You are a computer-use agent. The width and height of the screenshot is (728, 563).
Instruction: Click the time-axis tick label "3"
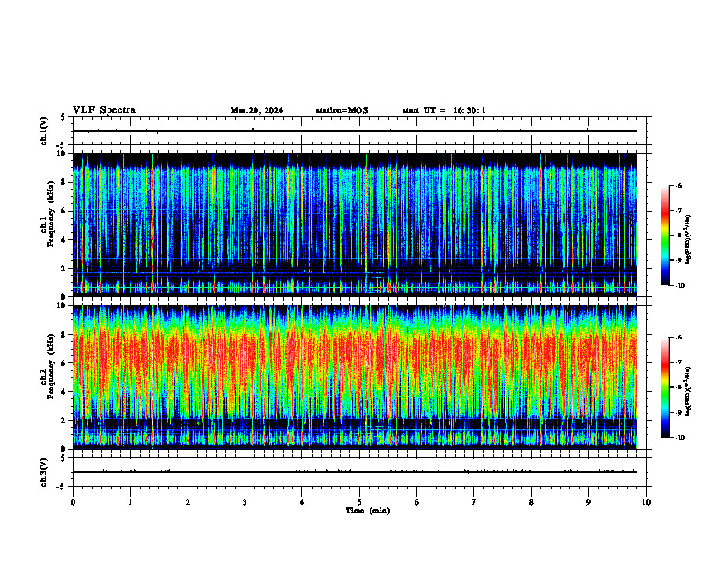tap(245, 502)
